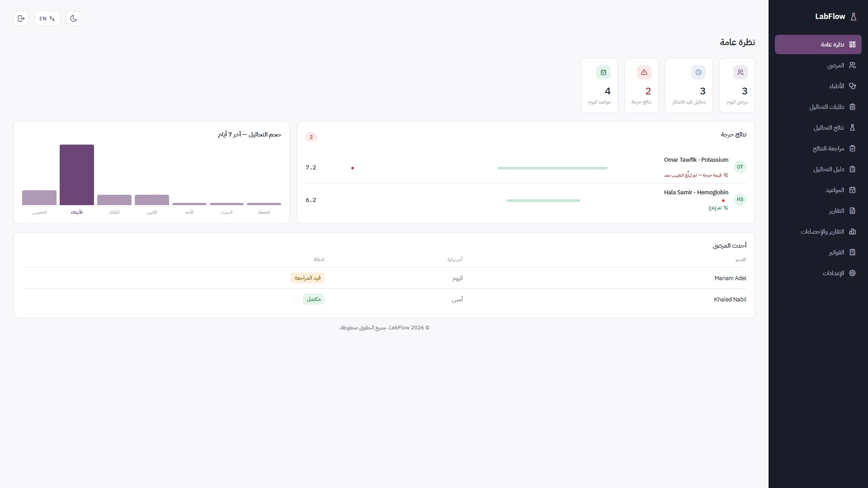Viewport: 868px width, 488px height.
Task: Click the تم إبلاغ notified status
Action: click(718, 208)
